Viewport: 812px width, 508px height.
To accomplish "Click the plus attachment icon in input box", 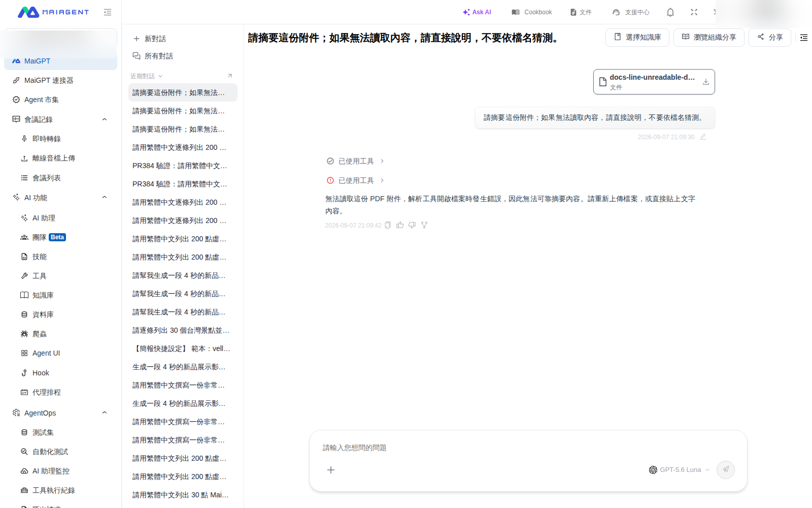I will click(331, 470).
